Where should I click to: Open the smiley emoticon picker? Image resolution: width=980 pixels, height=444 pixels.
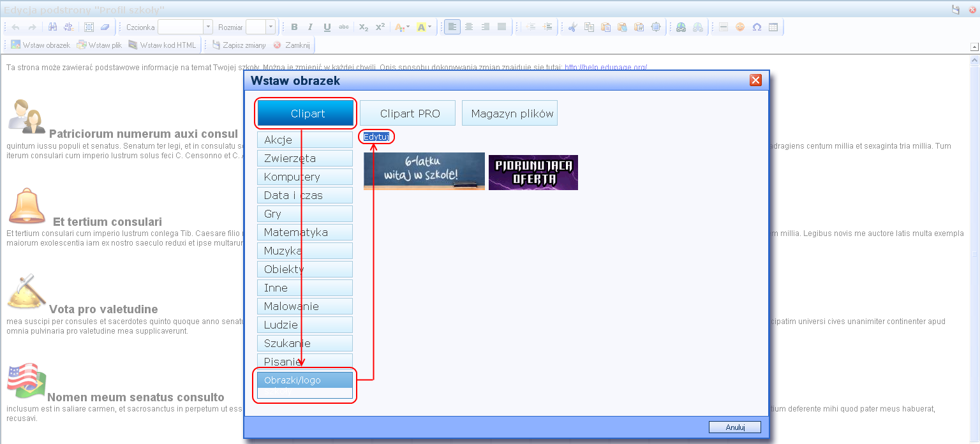[x=740, y=27]
